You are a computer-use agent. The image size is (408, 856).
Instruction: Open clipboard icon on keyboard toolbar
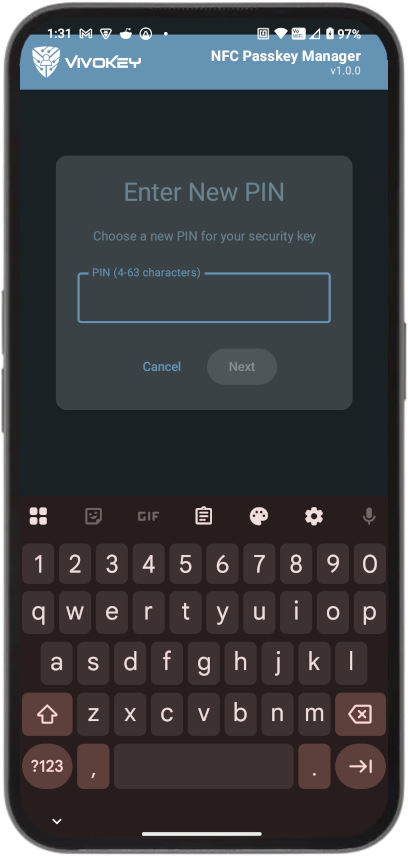[204, 516]
